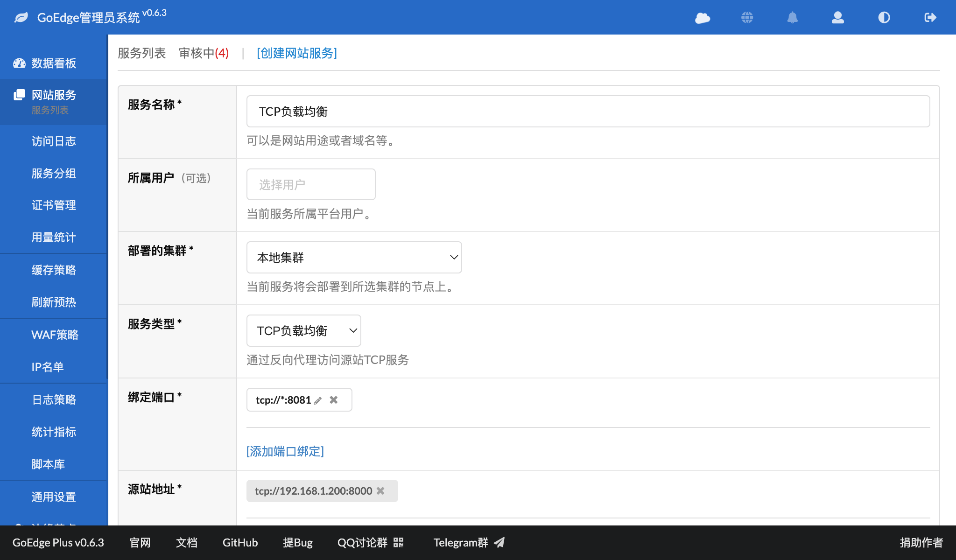Switch to the 审核中(4) tab

pos(204,53)
